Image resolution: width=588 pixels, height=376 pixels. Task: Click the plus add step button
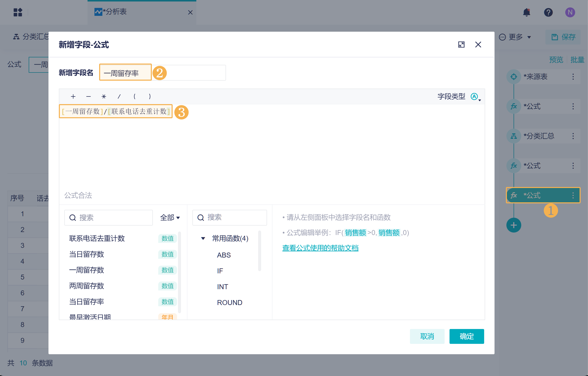tap(514, 225)
